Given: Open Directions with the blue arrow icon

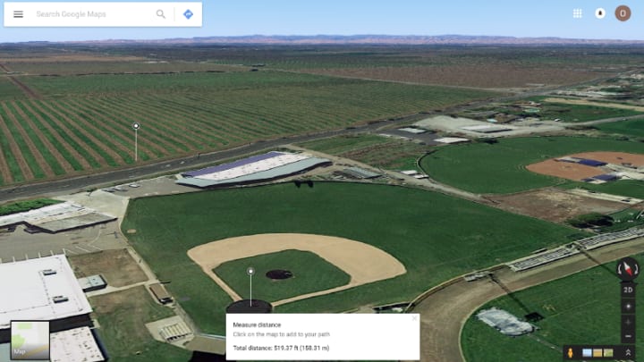Looking at the screenshot, I should (188, 14).
